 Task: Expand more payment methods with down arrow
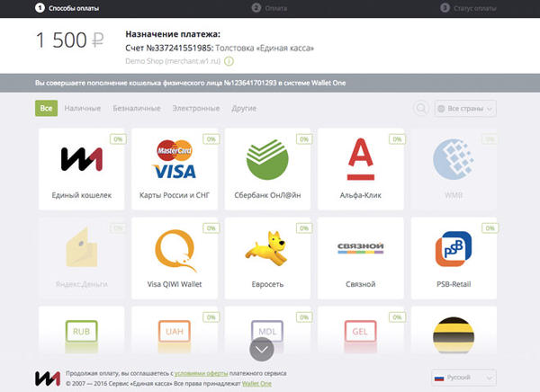261,349
